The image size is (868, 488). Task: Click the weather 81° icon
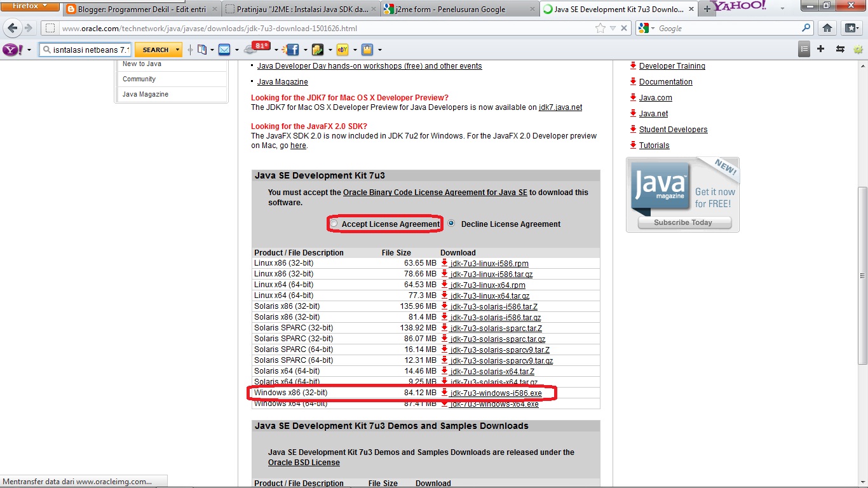pyautogui.click(x=258, y=48)
